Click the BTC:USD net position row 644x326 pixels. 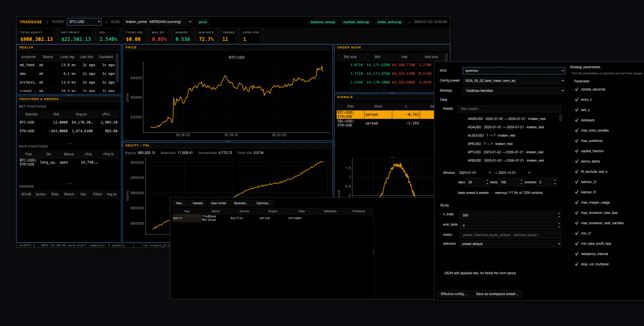click(x=69, y=122)
